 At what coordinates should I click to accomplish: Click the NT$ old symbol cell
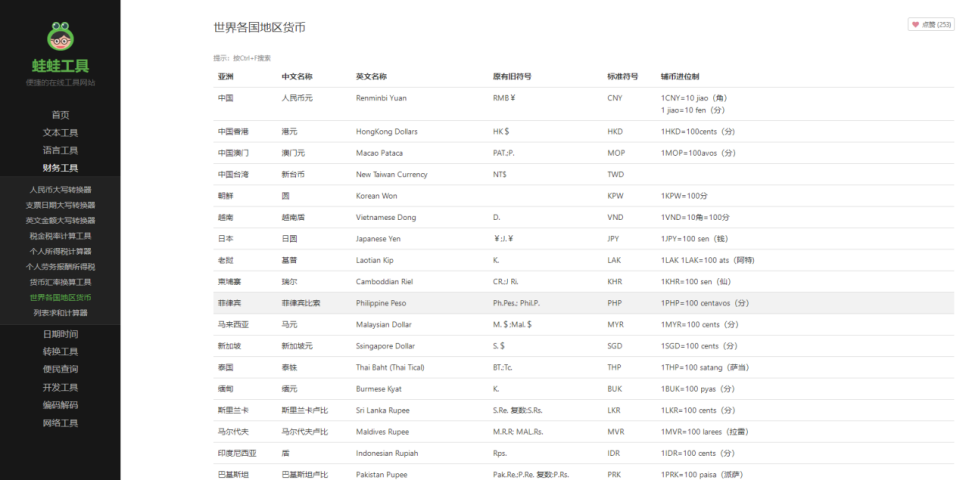tap(500, 174)
